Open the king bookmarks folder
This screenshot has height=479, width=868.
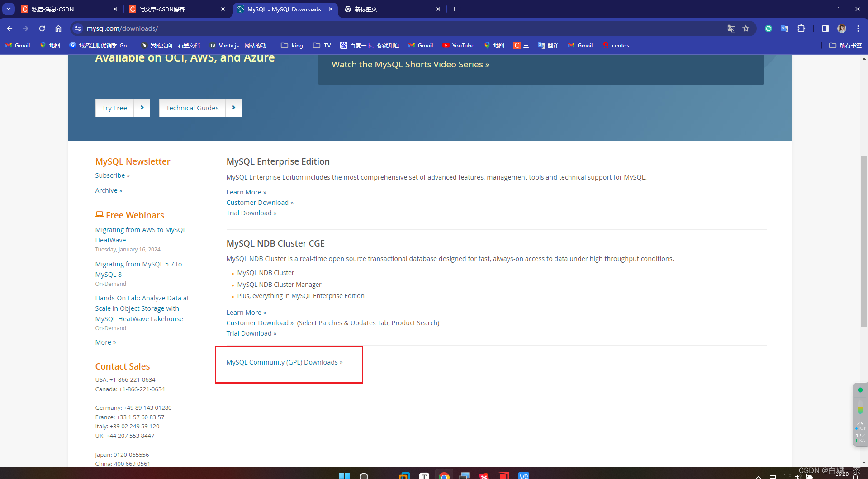tap(292, 46)
